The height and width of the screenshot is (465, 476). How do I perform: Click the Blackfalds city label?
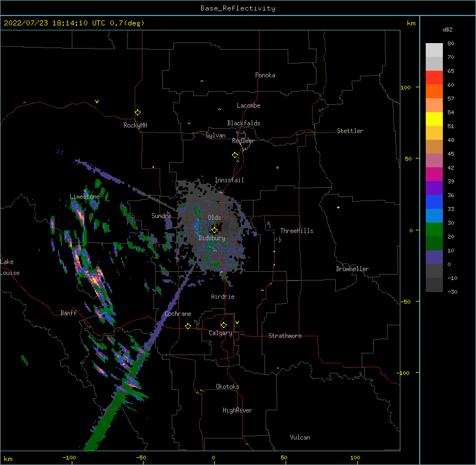coord(244,123)
